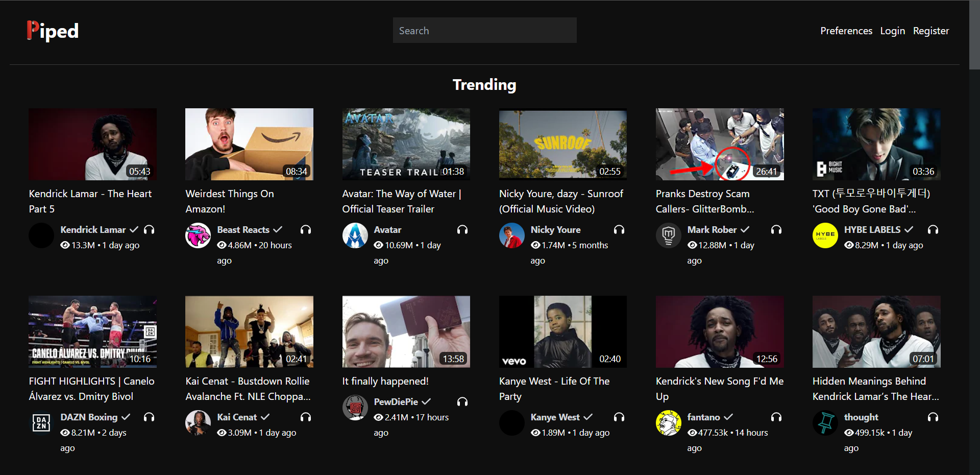This screenshot has width=980, height=475.
Task: Open Kendrick Lamar's dark channel avatar
Action: 41,235
